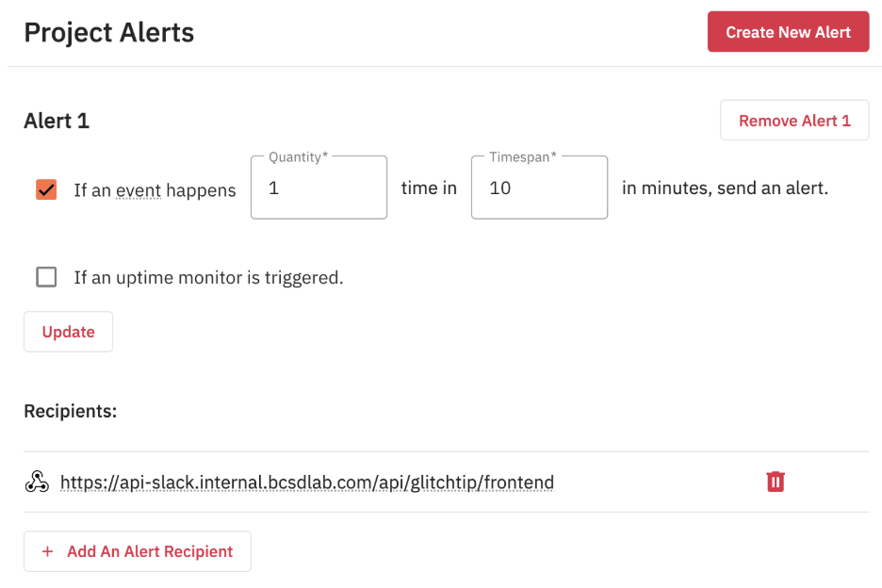Image resolution: width=882 pixels, height=588 pixels.
Task: Click the 'If an uptime monitor is triggered' label
Action: [208, 277]
